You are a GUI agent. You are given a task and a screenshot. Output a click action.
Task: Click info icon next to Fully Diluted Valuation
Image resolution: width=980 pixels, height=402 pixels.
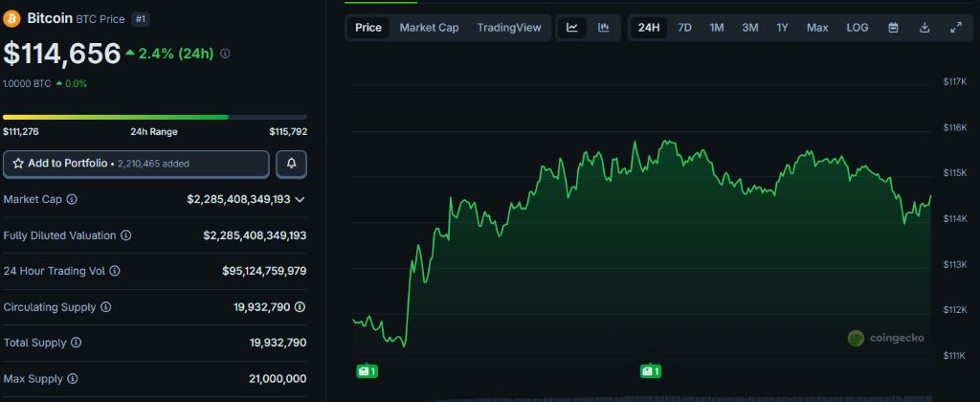point(126,235)
